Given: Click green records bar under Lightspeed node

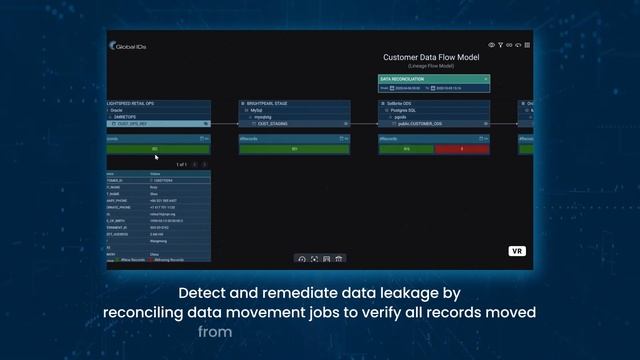Looking at the screenshot, I should pos(158,149).
